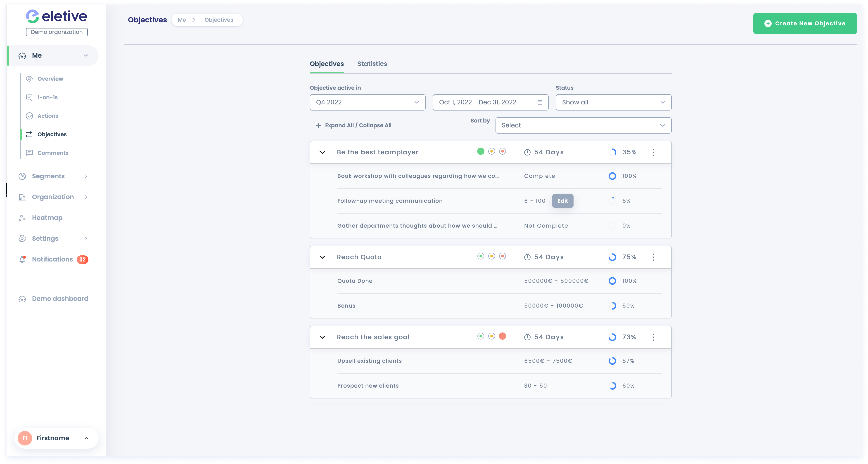Edit the Follow-up meeting communication key result
The width and height of the screenshot is (868, 464).
(562, 201)
